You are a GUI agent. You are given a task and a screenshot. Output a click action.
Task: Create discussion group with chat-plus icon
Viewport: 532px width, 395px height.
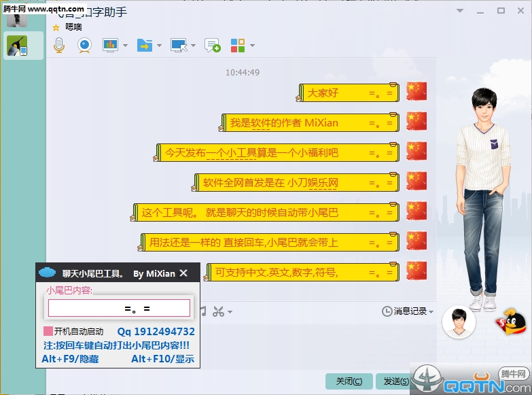tap(212, 46)
